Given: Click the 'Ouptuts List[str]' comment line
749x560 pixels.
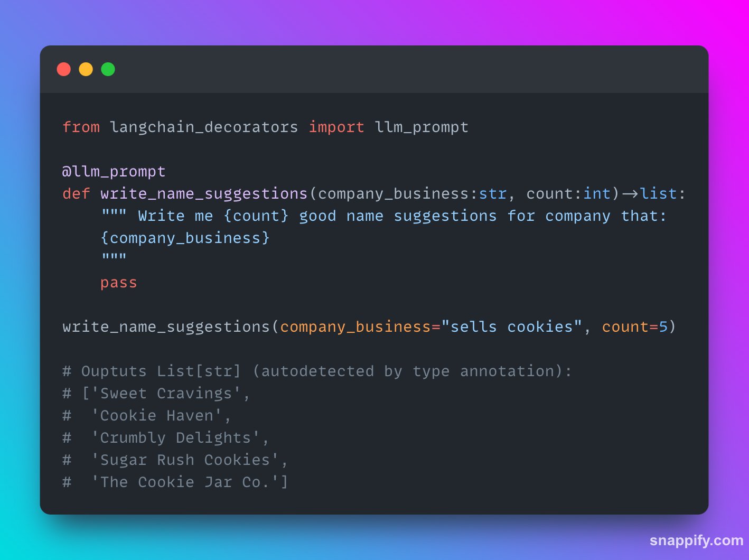Looking at the screenshot, I should (x=317, y=371).
